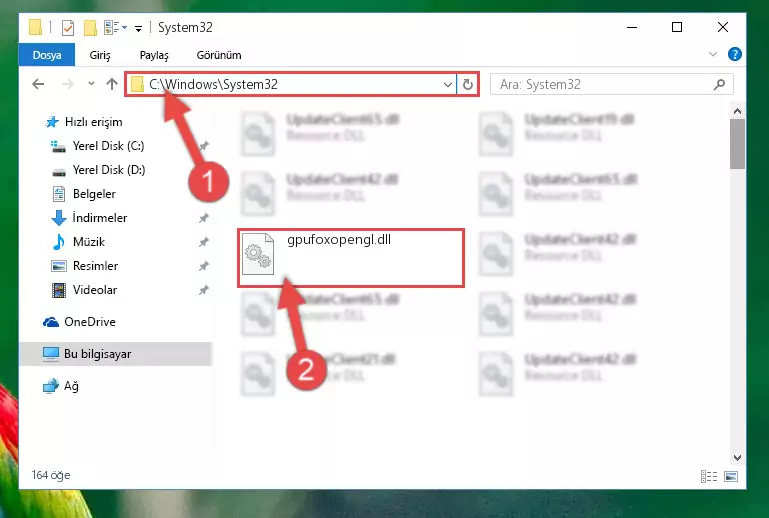This screenshot has width=769, height=518.
Task: Switch to large icons view layout
Action: coord(731,476)
